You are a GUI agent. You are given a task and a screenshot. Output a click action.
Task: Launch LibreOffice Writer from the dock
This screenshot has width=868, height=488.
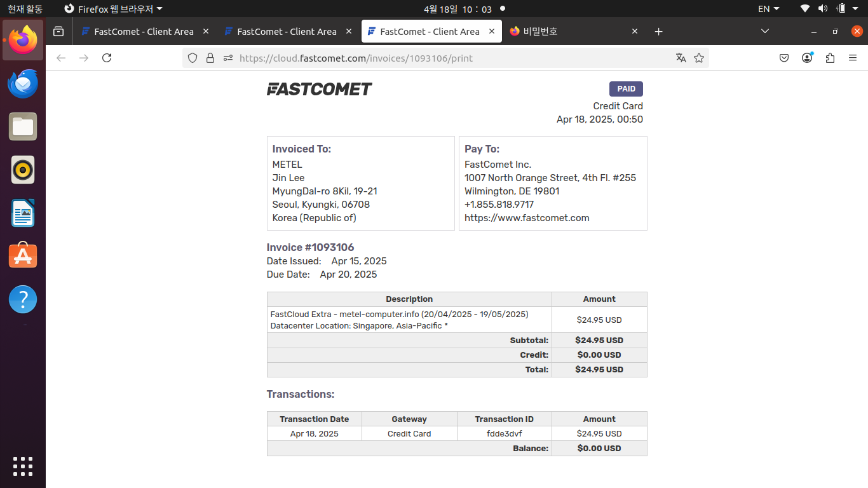23,213
